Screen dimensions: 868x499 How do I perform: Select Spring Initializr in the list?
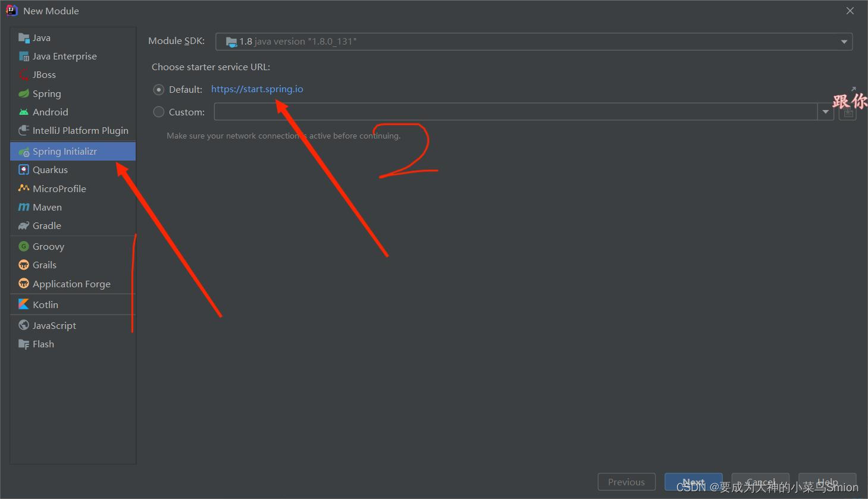point(73,152)
